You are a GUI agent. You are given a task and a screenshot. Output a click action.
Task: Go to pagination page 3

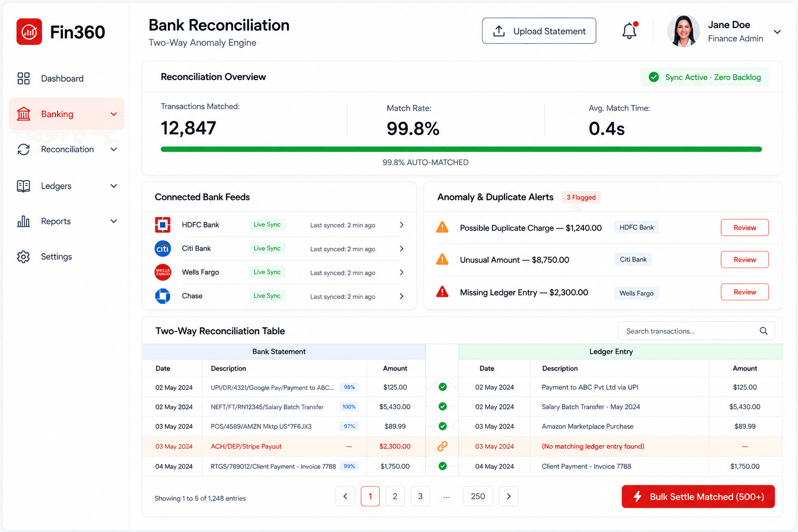[x=420, y=496]
